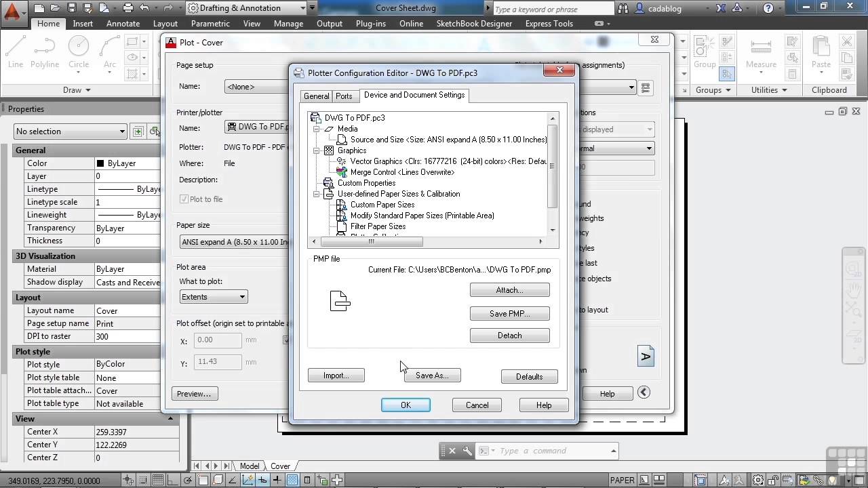Click the landscape orientation icon in Plot dialog
This screenshot has height=488, width=868.
point(646,357)
